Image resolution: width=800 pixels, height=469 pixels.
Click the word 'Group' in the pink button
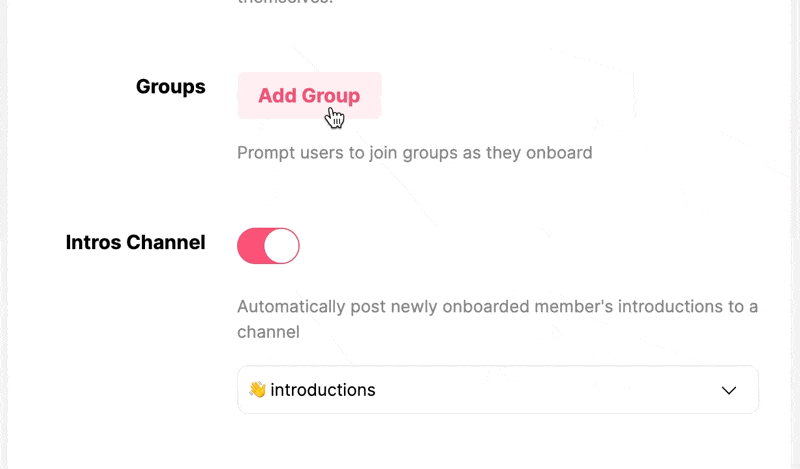[331, 96]
